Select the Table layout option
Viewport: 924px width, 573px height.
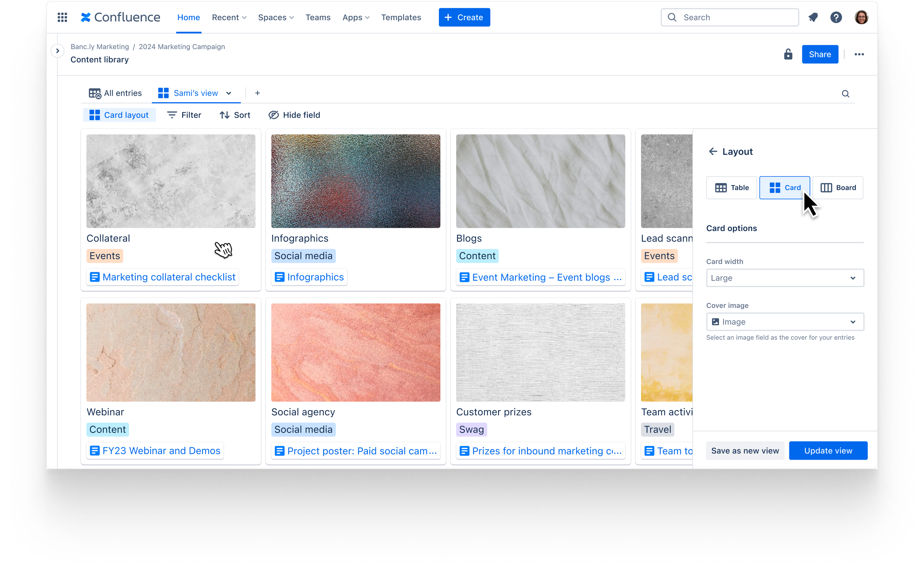731,188
